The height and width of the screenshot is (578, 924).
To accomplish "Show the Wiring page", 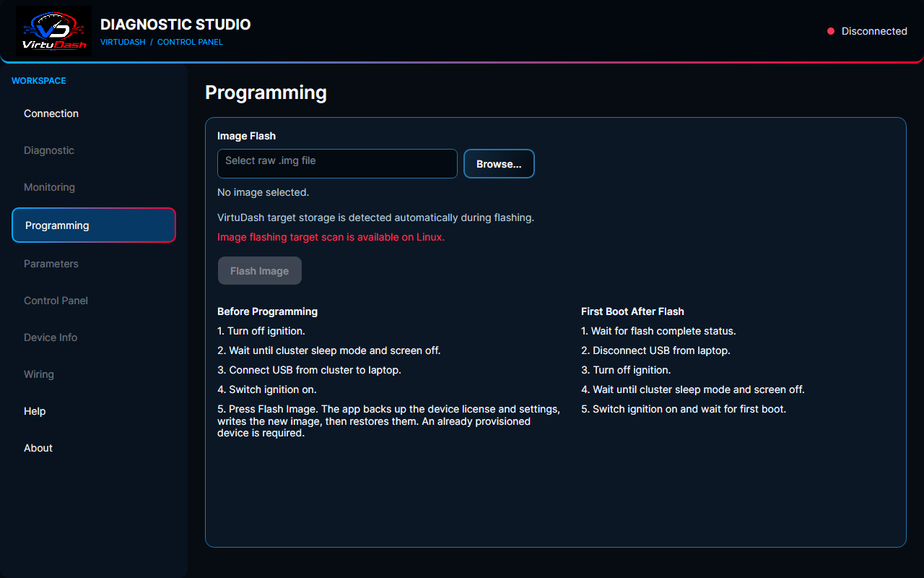I will (94, 374).
